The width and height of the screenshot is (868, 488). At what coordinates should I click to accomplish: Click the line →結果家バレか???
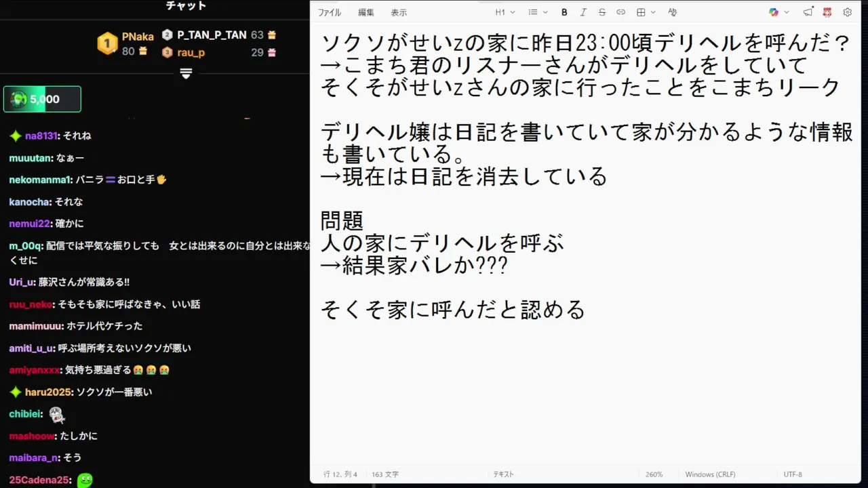click(x=414, y=265)
